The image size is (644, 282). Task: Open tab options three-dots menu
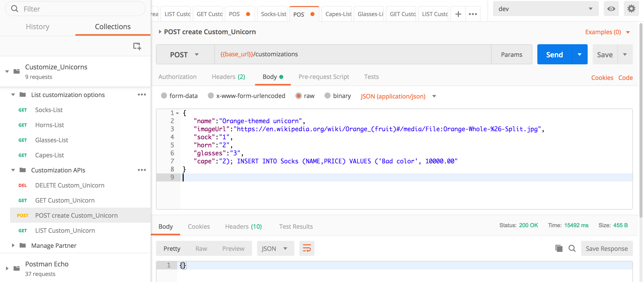coord(473,14)
